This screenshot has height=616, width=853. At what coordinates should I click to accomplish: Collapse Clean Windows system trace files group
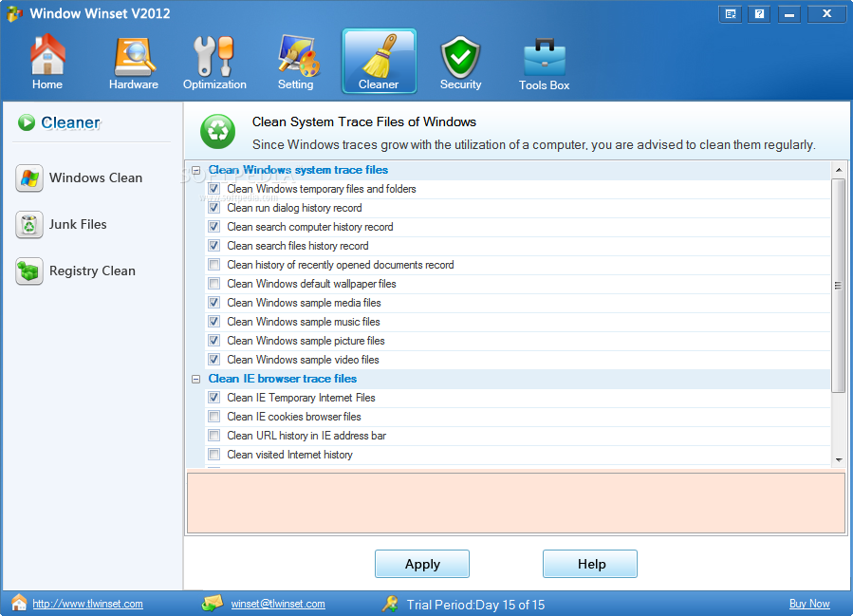point(195,170)
